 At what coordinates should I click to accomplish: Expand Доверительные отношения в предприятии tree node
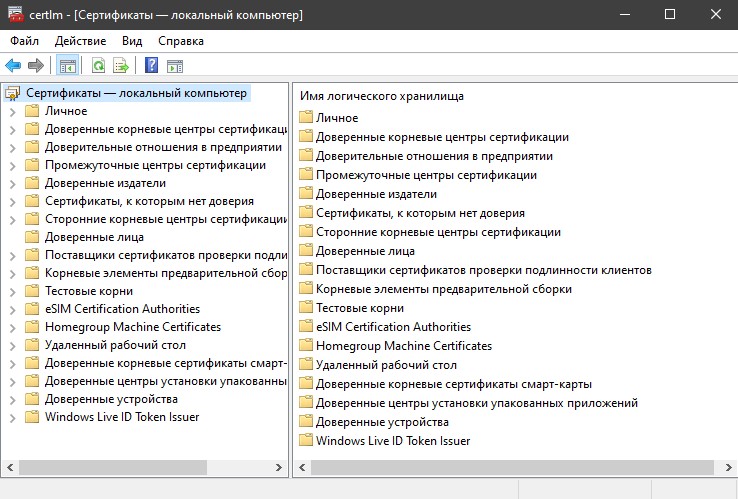click(13, 147)
